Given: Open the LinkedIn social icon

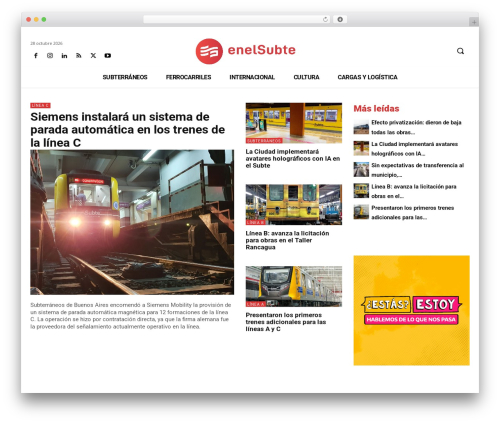Looking at the screenshot, I should [x=64, y=56].
